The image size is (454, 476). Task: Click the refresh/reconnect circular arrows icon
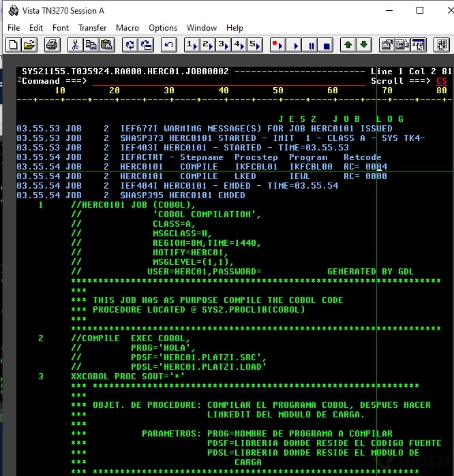point(130,45)
